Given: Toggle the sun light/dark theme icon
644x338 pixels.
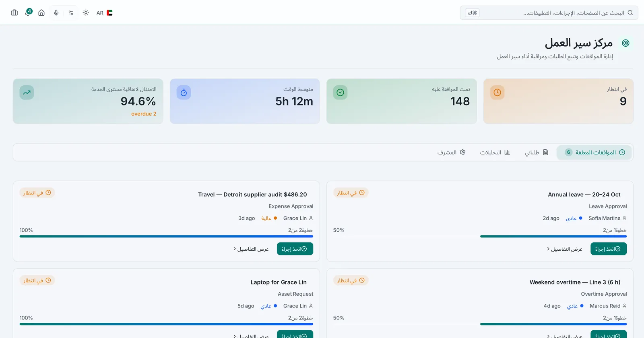Looking at the screenshot, I should pos(86,13).
